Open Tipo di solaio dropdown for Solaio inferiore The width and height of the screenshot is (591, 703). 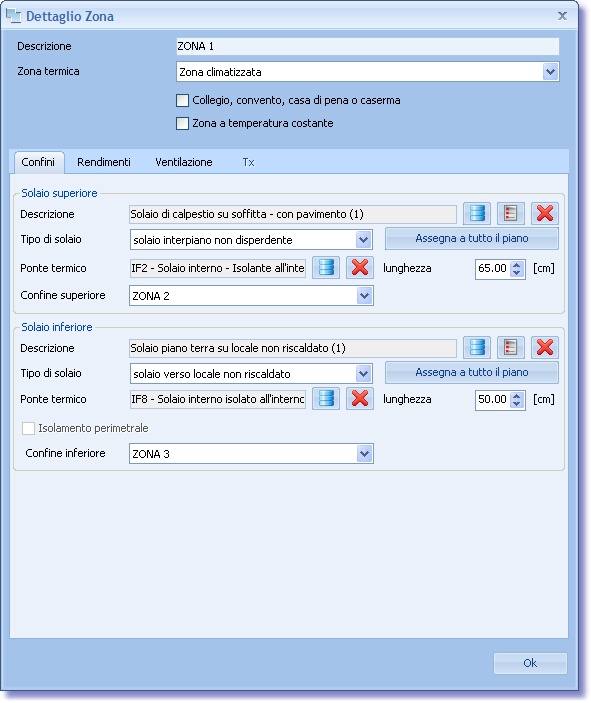[x=364, y=373]
